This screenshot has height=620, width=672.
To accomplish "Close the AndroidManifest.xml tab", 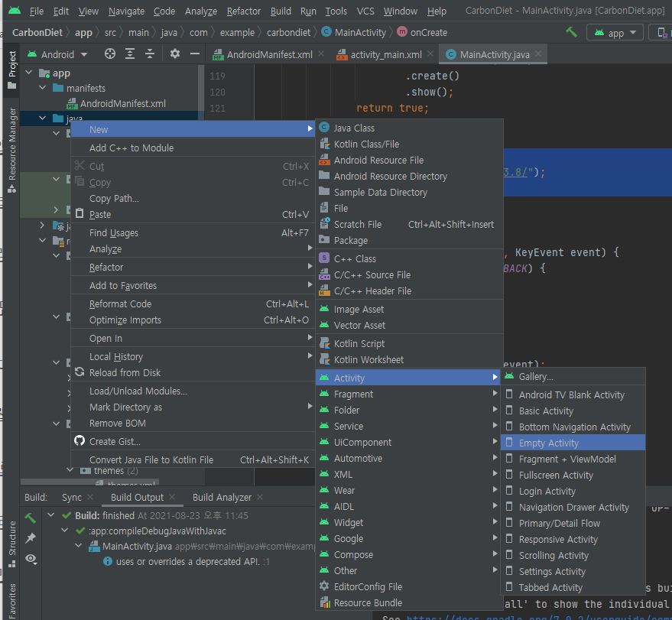I will pos(321,54).
